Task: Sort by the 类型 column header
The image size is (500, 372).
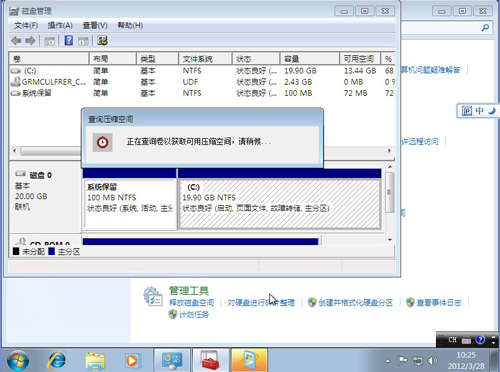Action: [157, 59]
